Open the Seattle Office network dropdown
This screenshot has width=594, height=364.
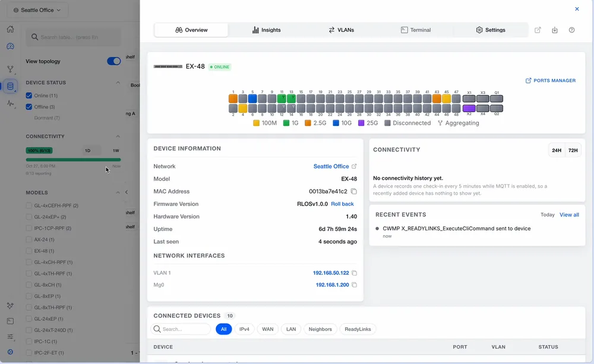click(37, 10)
